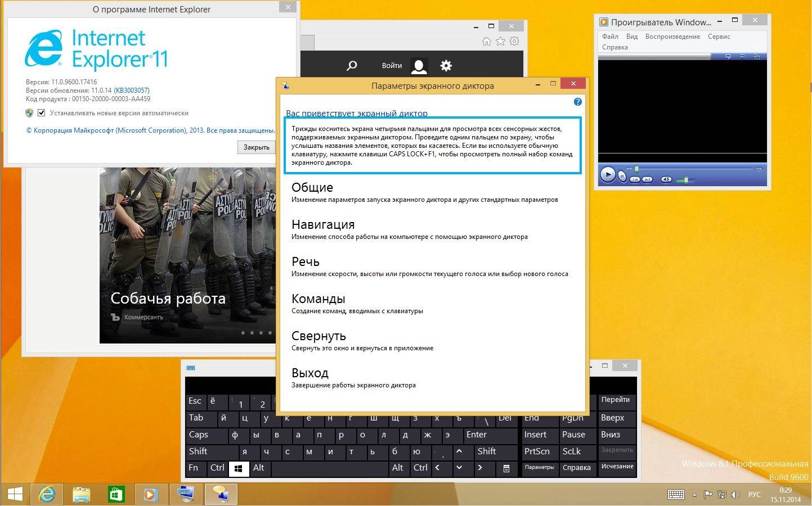Click the Media Player volume slider
Screen dimensions: 812x506
tap(687, 180)
